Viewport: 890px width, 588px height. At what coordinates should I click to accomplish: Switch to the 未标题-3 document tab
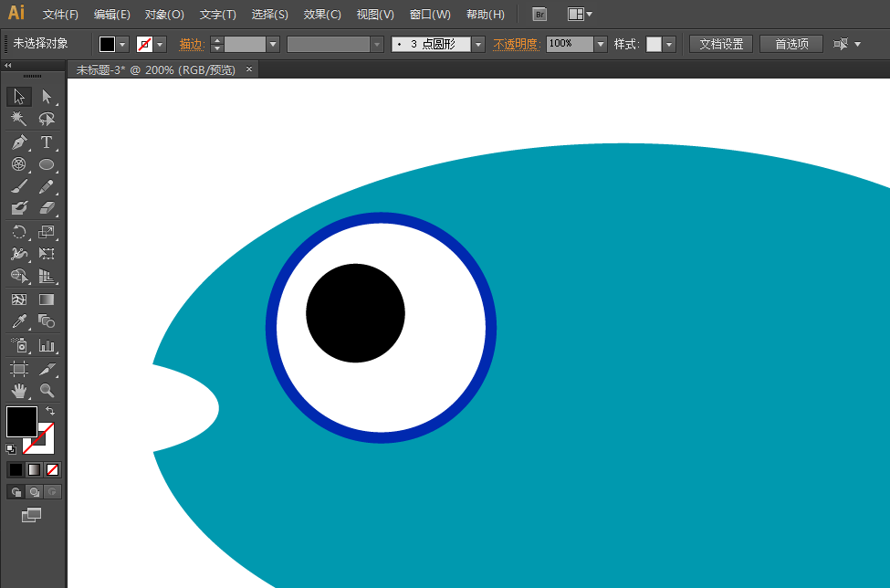tap(155, 69)
